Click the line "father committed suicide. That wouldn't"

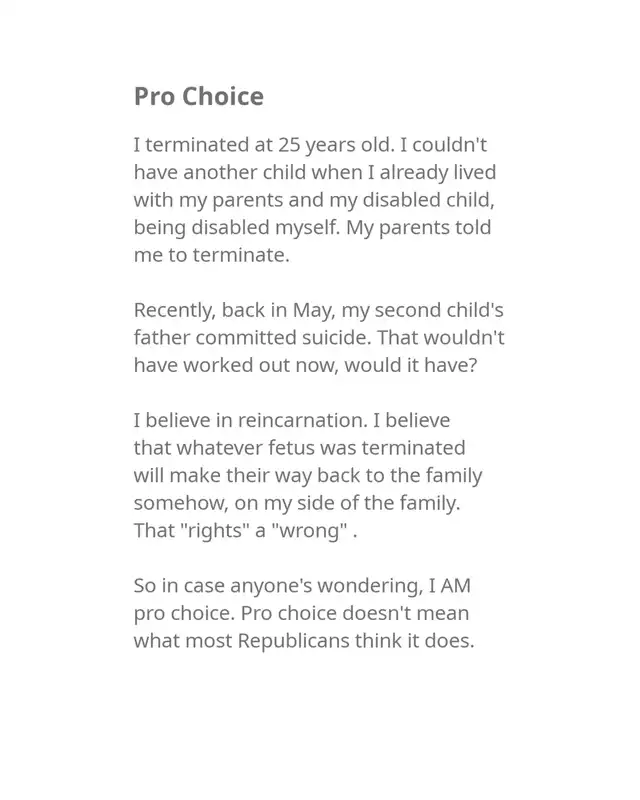[x=319, y=338]
